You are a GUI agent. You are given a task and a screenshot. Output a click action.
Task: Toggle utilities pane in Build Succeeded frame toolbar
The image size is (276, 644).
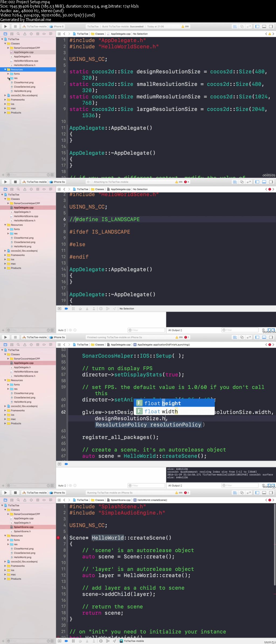click(x=271, y=26)
